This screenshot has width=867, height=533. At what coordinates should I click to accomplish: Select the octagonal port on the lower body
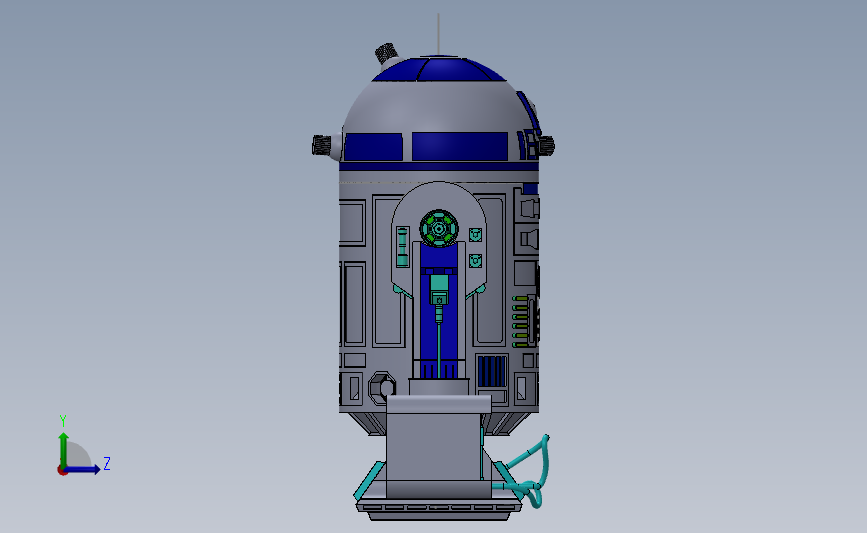(x=382, y=387)
